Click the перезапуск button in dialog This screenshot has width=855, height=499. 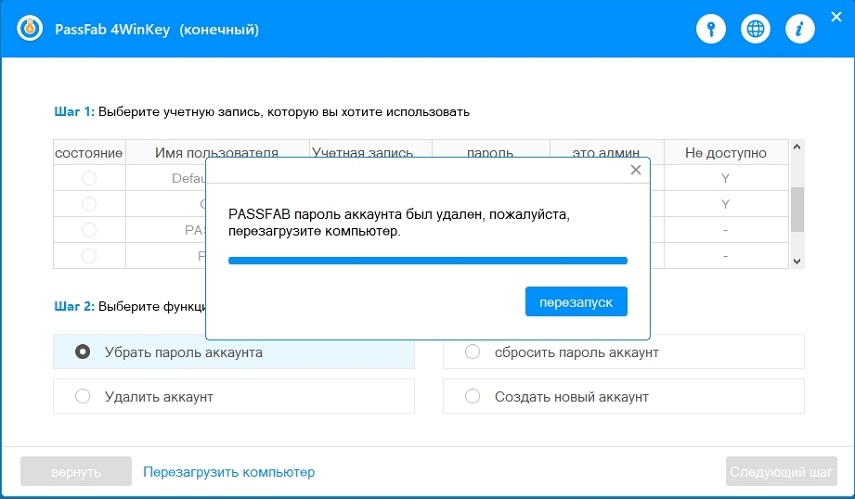(x=576, y=302)
